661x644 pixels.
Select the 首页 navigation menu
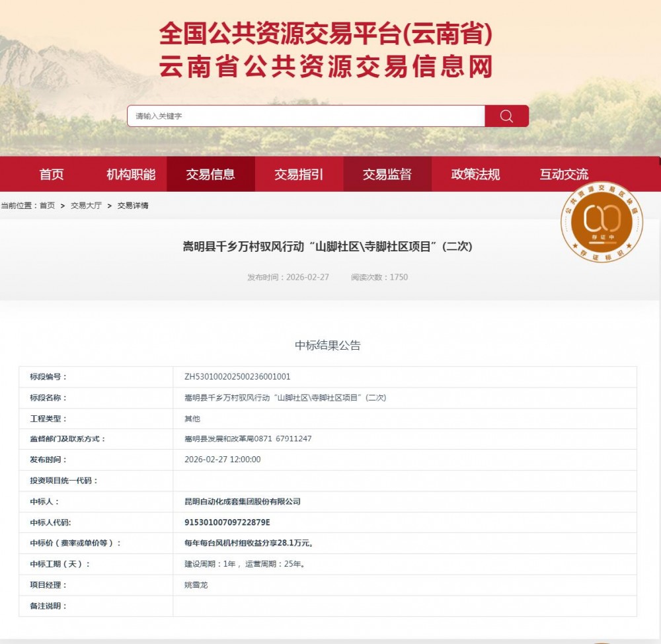(x=52, y=174)
